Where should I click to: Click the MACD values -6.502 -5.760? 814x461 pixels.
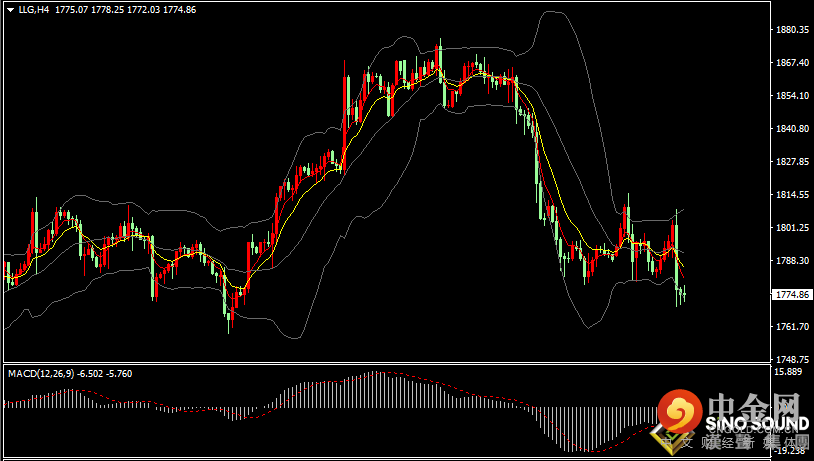(105, 374)
